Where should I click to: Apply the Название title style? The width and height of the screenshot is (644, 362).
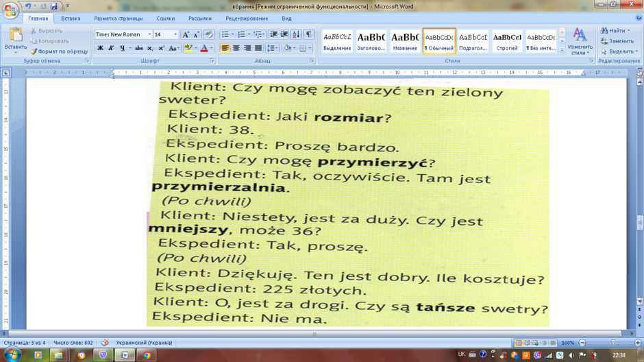point(405,40)
